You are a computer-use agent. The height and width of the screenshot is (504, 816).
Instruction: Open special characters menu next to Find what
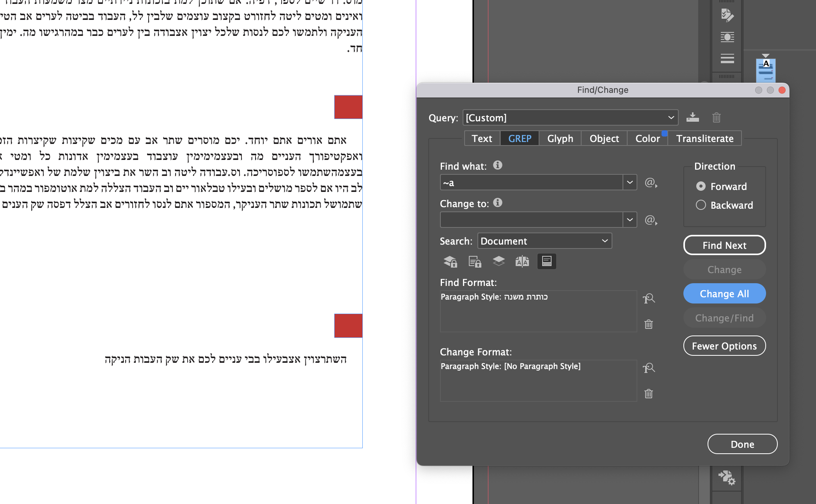[650, 183]
